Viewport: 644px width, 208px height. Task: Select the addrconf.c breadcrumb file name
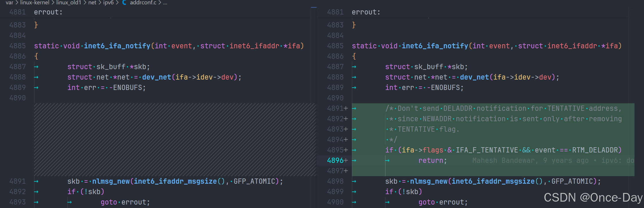[x=143, y=3]
